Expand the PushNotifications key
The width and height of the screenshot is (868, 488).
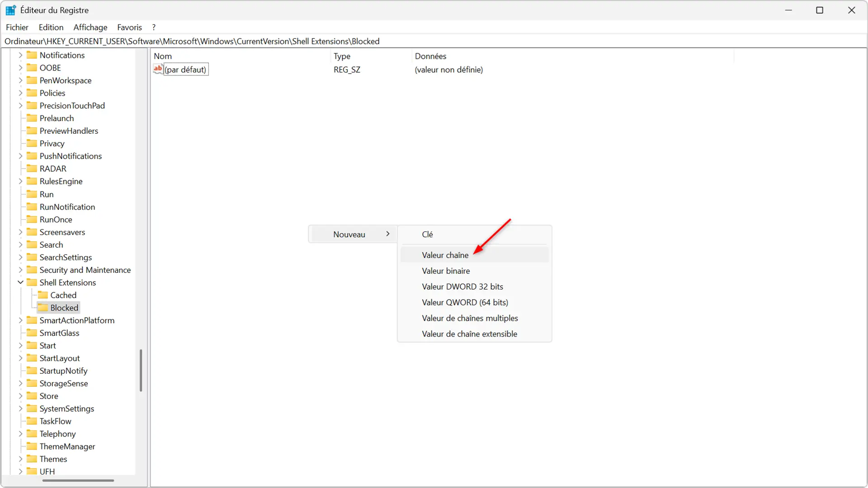point(20,156)
